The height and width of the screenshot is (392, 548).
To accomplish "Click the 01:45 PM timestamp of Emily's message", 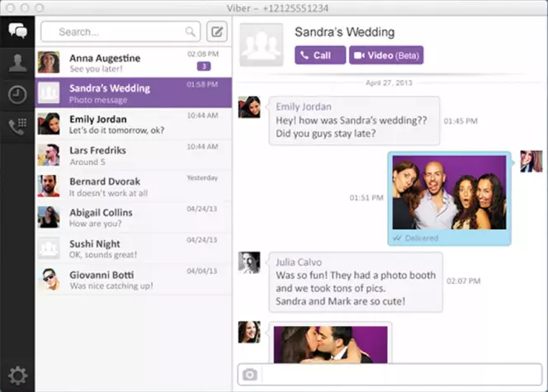I will (461, 120).
